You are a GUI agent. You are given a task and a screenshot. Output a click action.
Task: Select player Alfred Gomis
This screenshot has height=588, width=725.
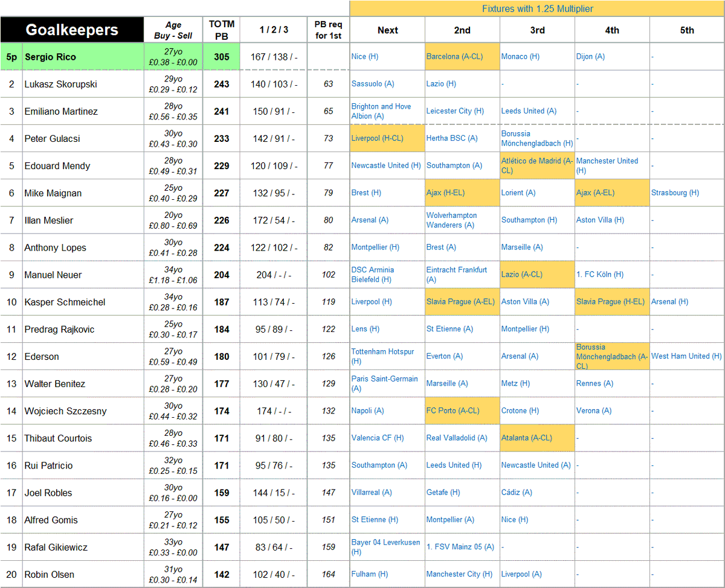(x=51, y=520)
